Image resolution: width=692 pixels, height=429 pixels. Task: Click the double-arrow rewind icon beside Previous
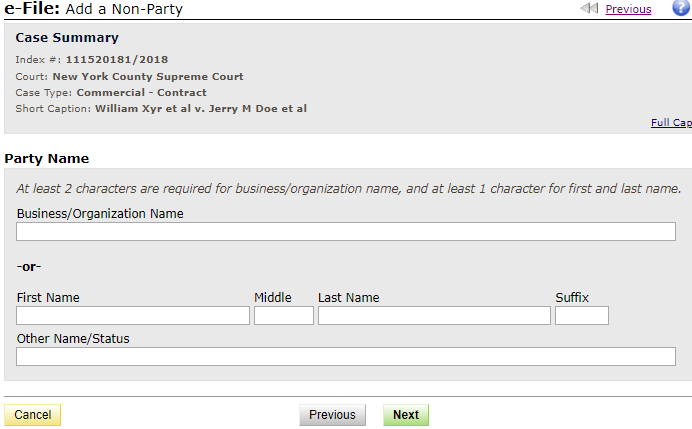[x=589, y=9]
